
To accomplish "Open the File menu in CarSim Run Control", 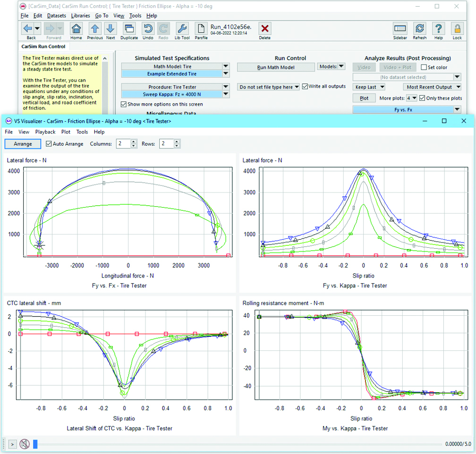I will [25, 16].
